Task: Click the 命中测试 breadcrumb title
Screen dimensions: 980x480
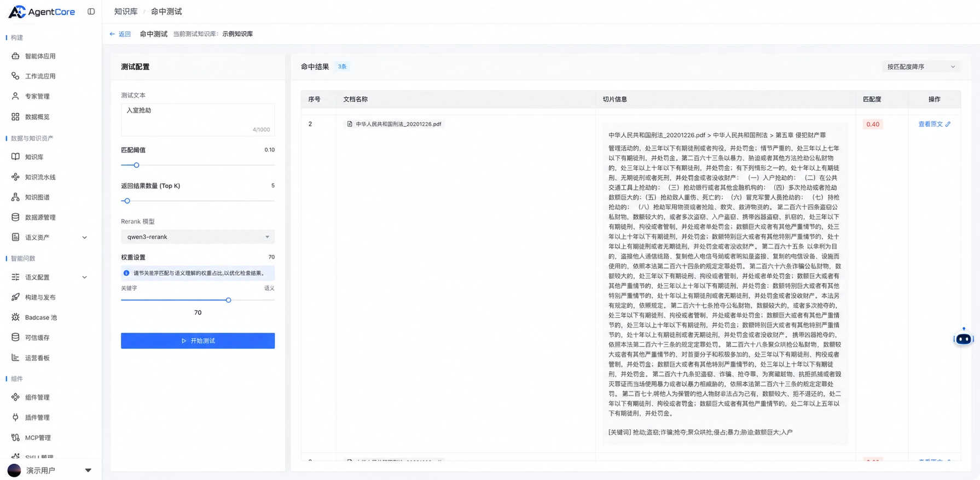Action: pyautogui.click(x=166, y=11)
